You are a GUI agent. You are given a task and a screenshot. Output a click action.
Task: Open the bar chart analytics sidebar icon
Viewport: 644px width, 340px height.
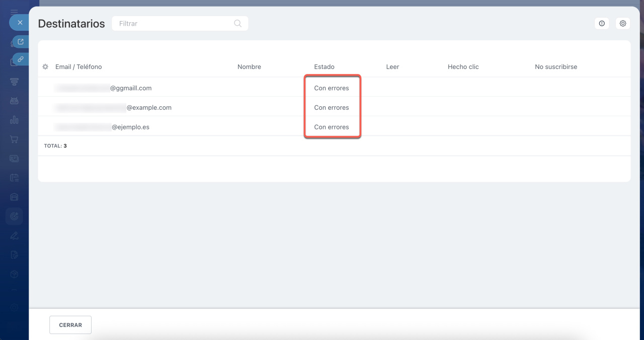(14, 120)
